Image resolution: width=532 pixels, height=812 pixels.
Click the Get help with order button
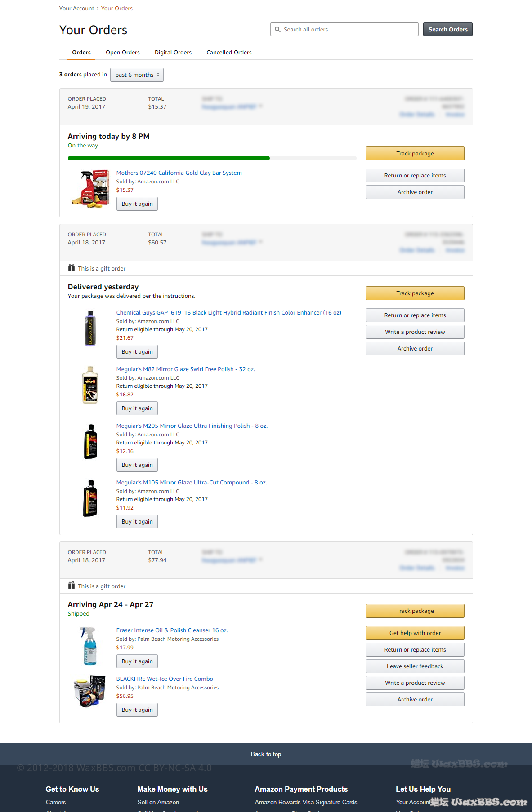click(x=415, y=633)
